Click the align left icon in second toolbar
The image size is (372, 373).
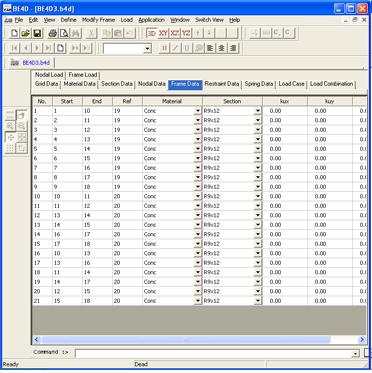(x=210, y=48)
